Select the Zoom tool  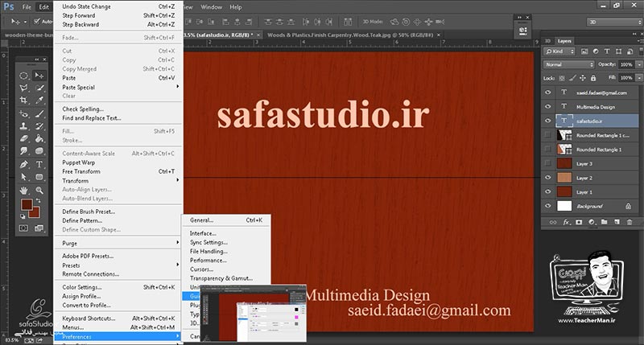point(39,191)
